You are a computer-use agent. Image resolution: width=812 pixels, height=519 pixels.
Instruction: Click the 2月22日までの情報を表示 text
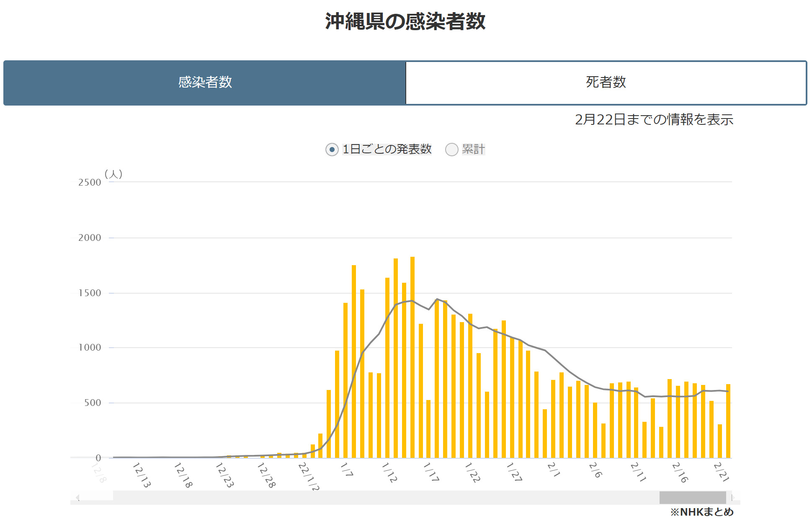(654, 120)
